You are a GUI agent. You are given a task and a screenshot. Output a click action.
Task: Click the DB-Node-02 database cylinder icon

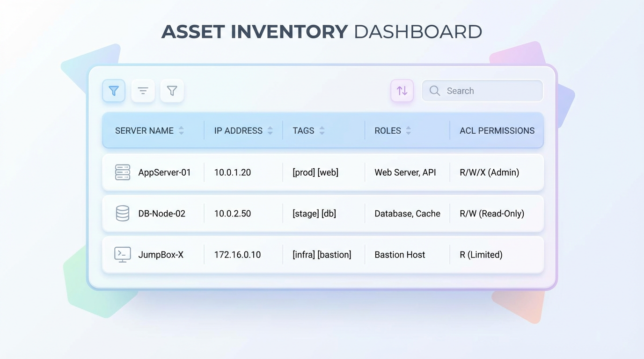[x=123, y=214]
